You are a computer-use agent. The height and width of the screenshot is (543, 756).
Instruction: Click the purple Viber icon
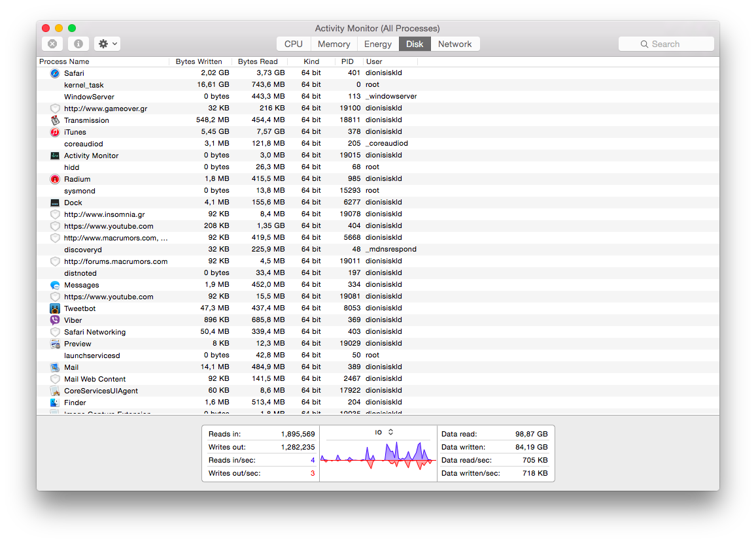coord(55,320)
